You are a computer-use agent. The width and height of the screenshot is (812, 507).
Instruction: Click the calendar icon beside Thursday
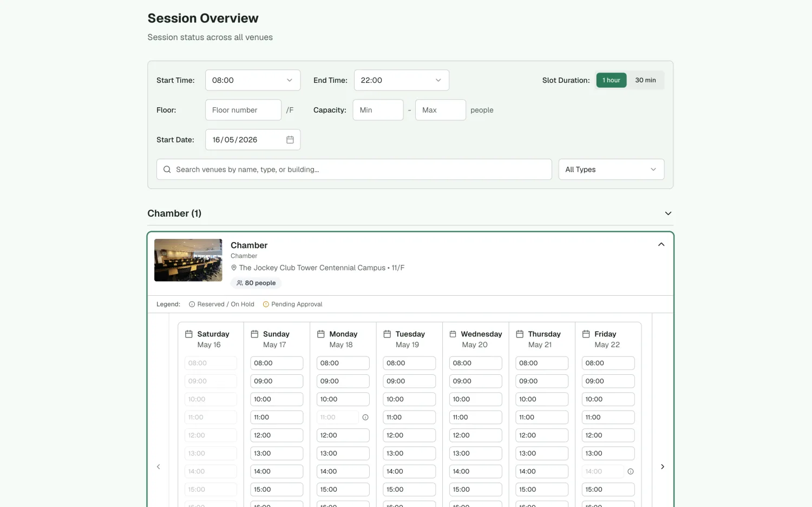(520, 334)
